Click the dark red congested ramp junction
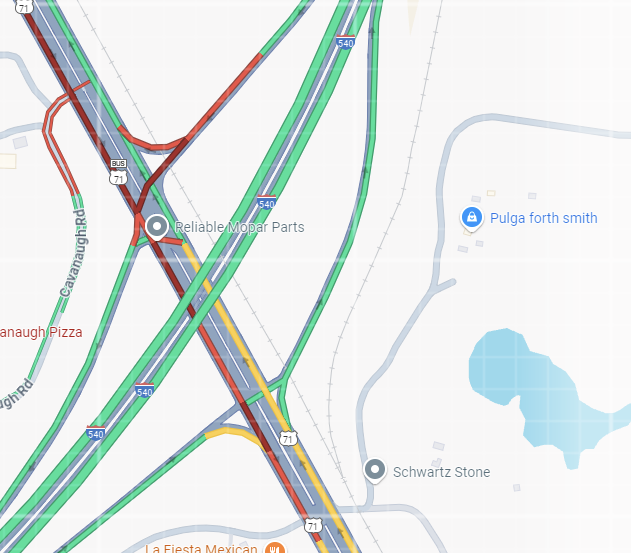Viewport: 631px width, 553px height. point(160,169)
